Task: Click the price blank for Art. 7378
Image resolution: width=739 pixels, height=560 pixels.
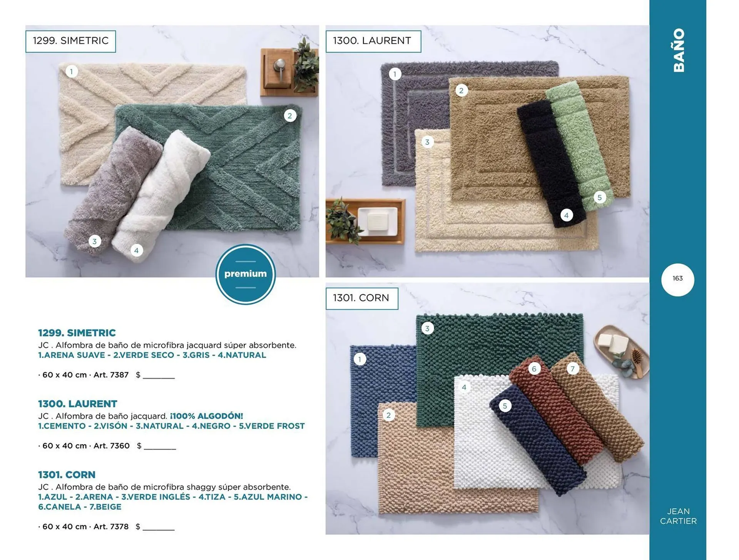Action: pyautogui.click(x=159, y=527)
